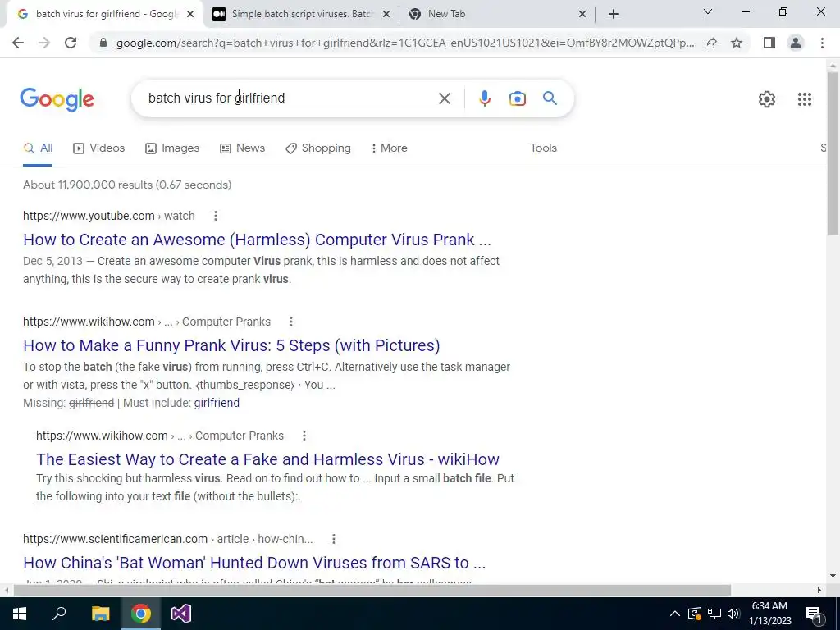Click the scroll down arrow

click(x=833, y=577)
